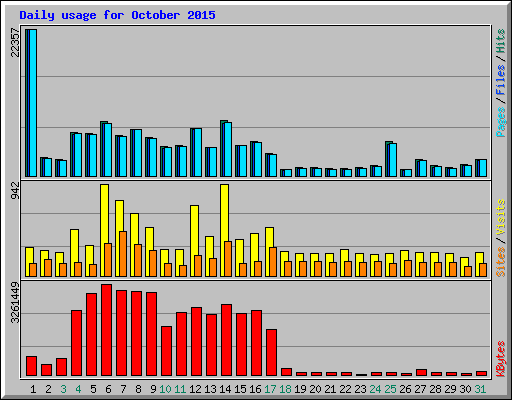Click the orange sites bar for day 7
The image size is (512, 400).
click(123, 254)
